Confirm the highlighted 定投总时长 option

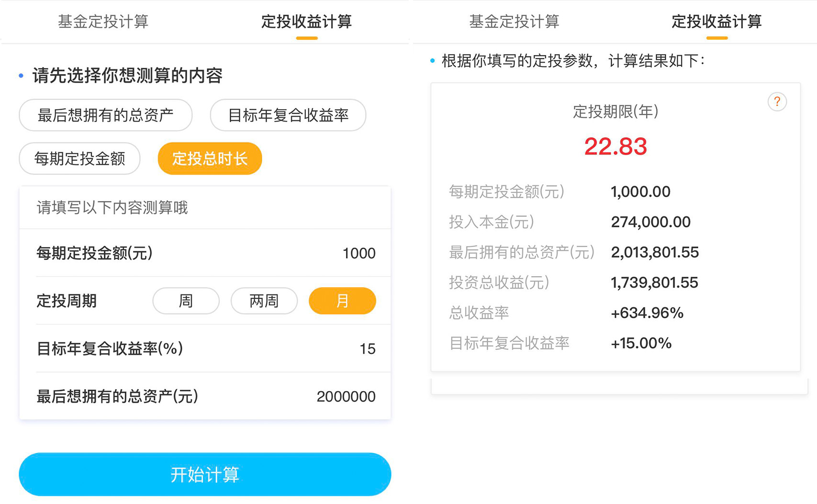210,158
